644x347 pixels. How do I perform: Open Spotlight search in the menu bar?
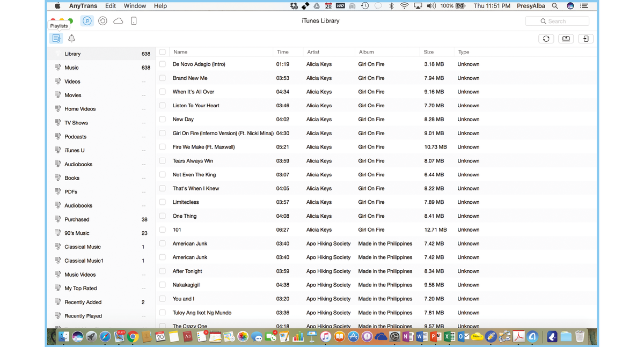(x=555, y=6)
